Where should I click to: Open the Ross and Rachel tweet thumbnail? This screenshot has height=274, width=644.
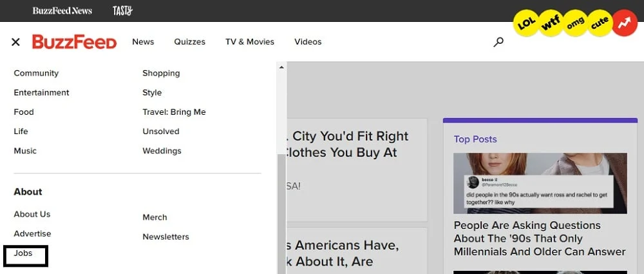pyautogui.click(x=540, y=183)
